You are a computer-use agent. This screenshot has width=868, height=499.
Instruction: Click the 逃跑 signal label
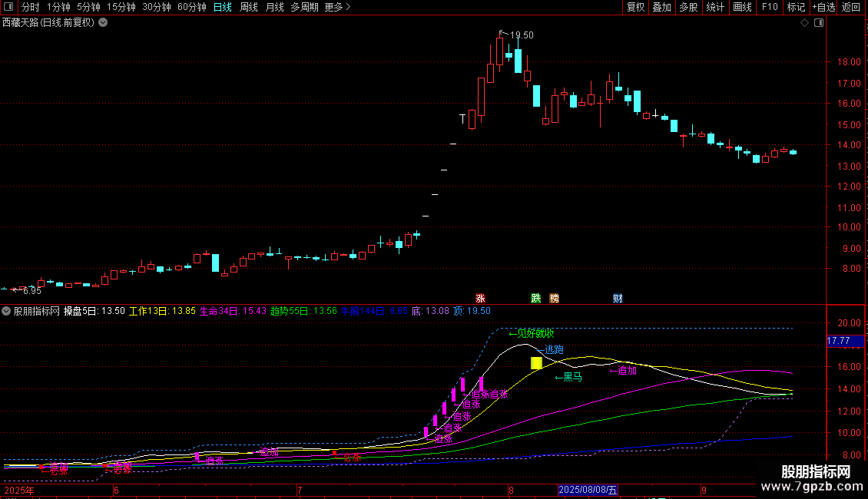point(551,349)
